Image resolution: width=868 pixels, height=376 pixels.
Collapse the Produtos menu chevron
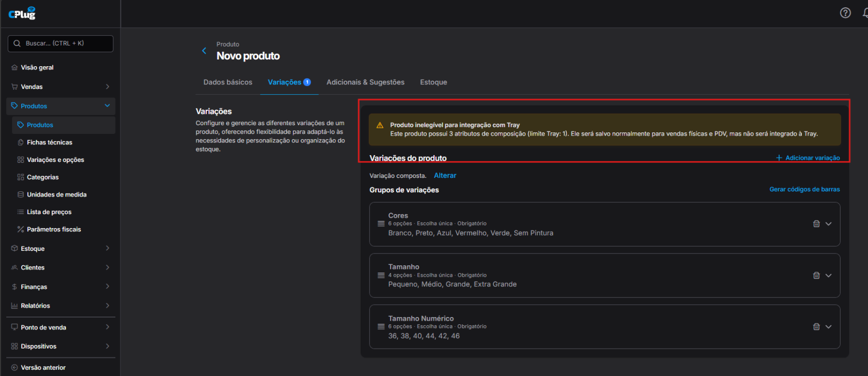click(x=107, y=106)
